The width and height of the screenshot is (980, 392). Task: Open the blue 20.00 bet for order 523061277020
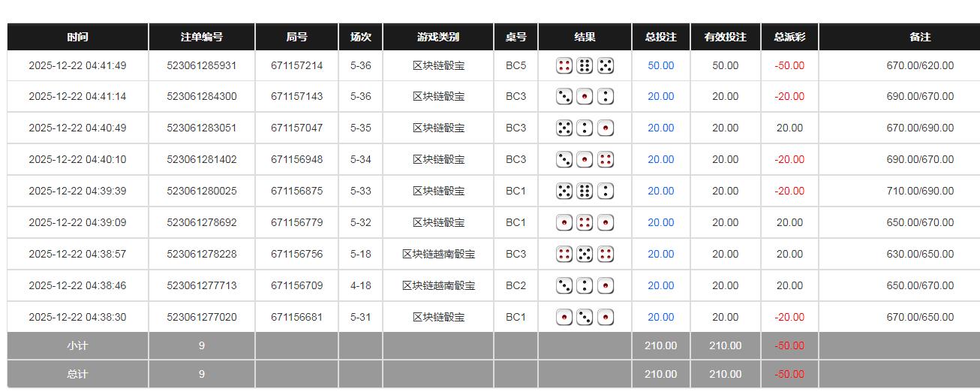pyautogui.click(x=660, y=318)
